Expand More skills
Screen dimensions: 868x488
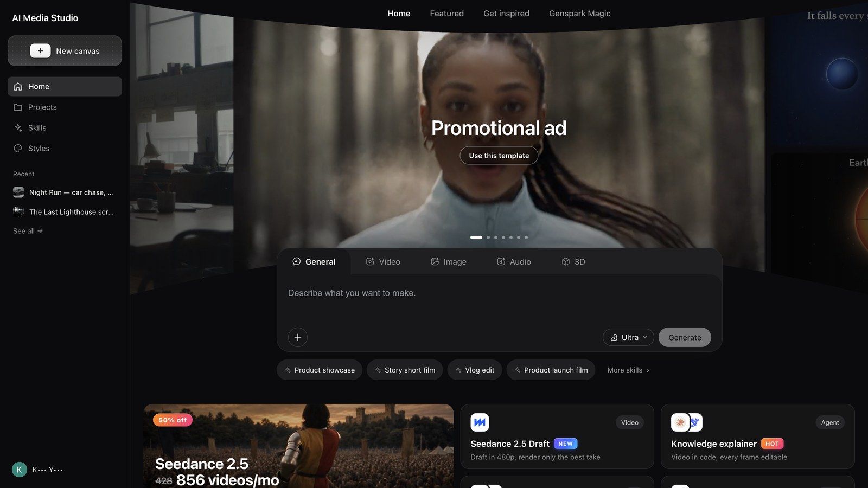point(628,370)
